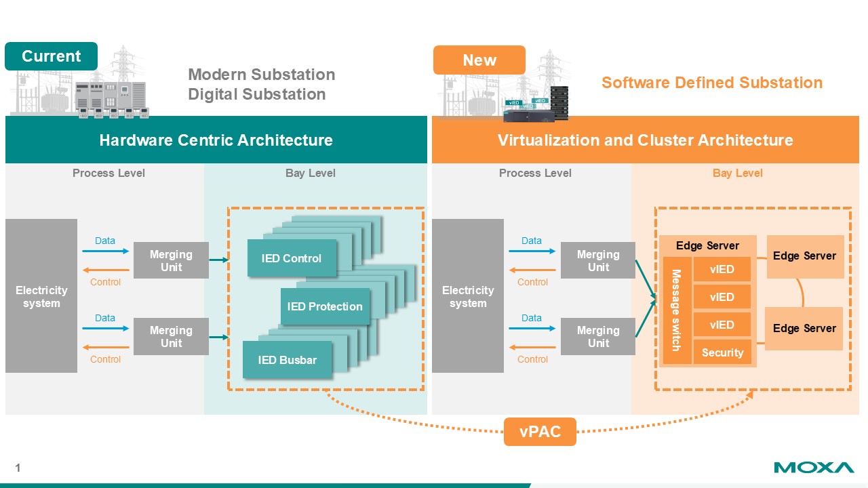
Task: Click the vPAC label
Action: point(540,432)
